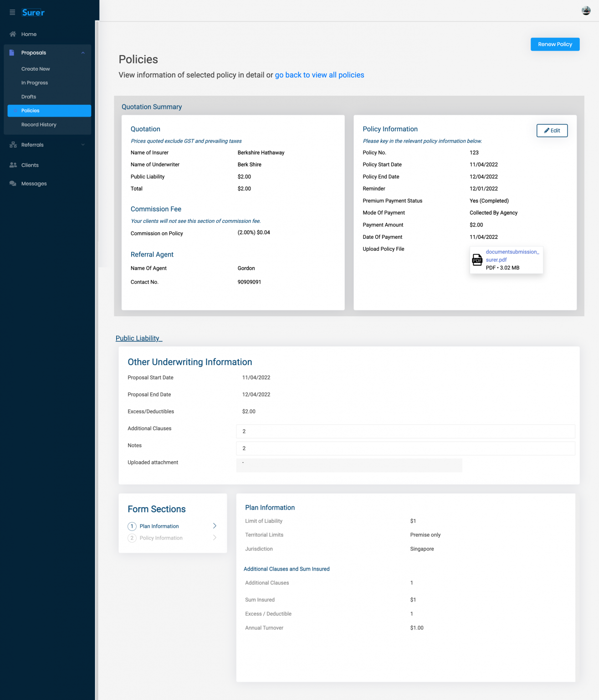
Task: Go to Record History menu item
Action: (x=39, y=124)
